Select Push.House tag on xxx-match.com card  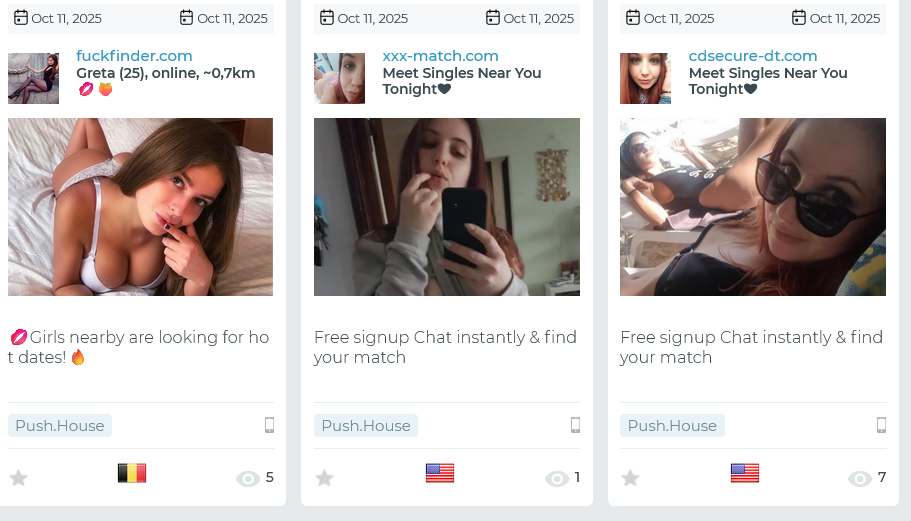(x=366, y=426)
